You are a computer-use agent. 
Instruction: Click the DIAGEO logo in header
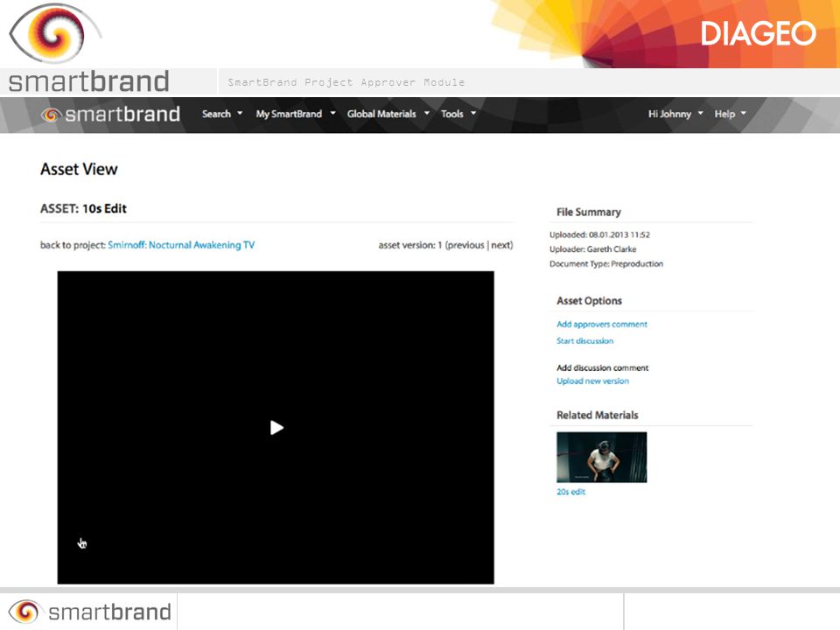click(x=758, y=34)
